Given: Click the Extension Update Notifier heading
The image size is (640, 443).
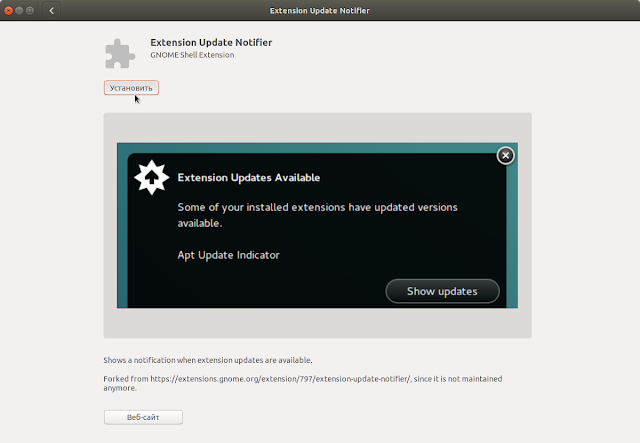Looking at the screenshot, I should coord(211,42).
